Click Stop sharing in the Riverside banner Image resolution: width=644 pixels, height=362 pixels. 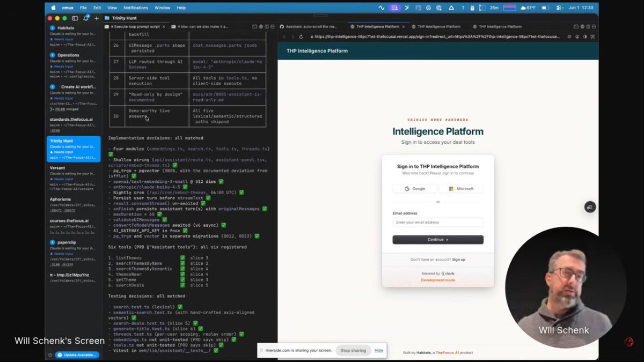353,350
